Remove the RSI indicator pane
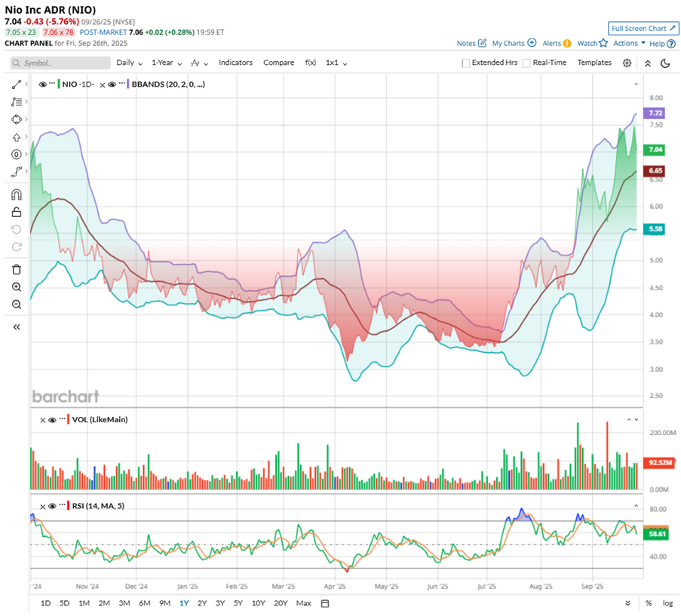Image resolution: width=681 pixels, height=616 pixels. [42, 507]
